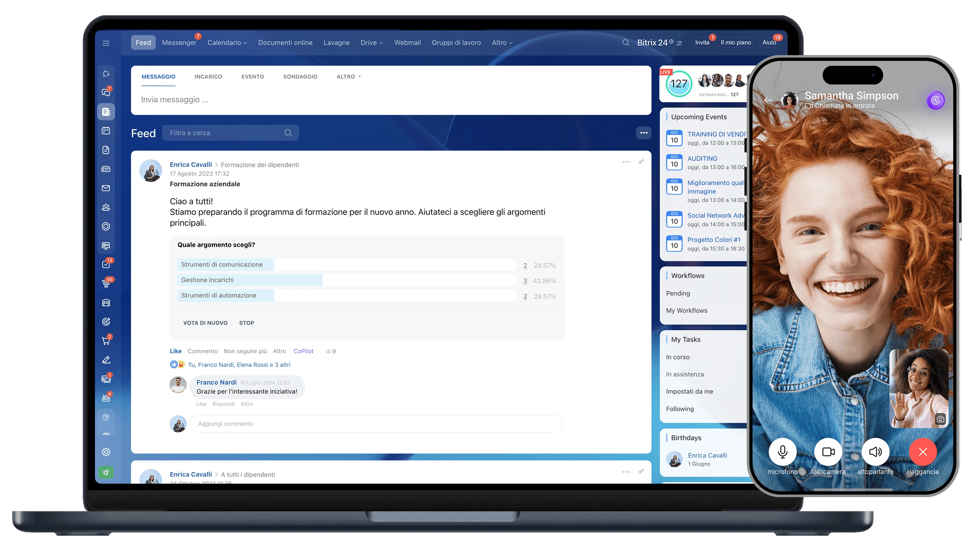This screenshot has height=551, width=980.
Task: Open Messenger in top navigation
Action: pos(179,43)
